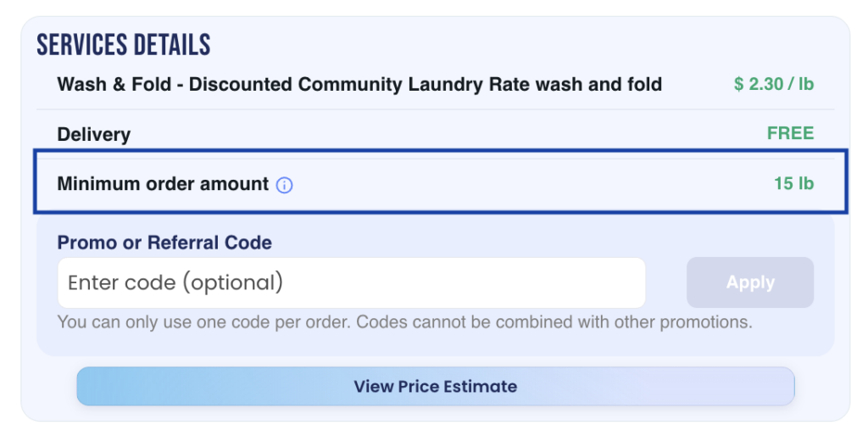Open the View Price Estimate button
Viewport: 868px width, 436px height.
[x=435, y=387]
